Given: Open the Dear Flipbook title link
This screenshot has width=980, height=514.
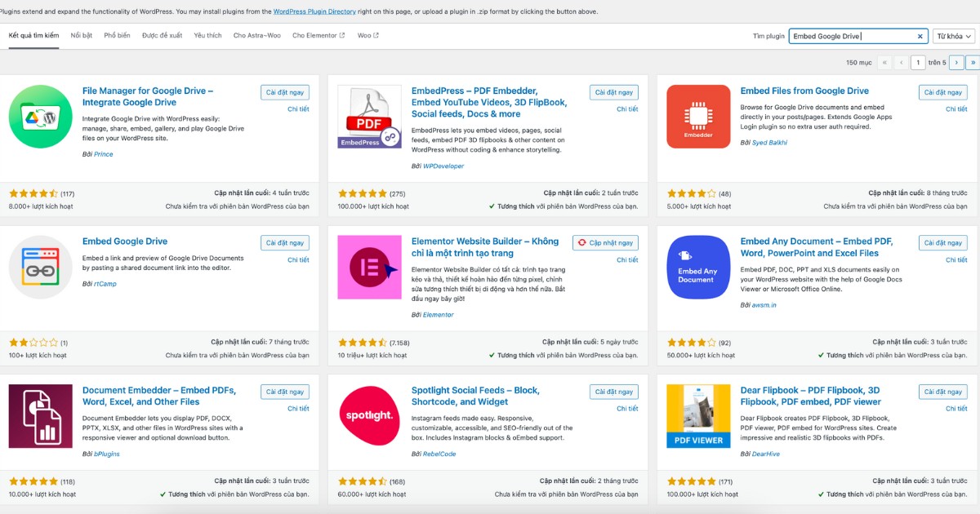Looking at the screenshot, I should [x=811, y=396].
